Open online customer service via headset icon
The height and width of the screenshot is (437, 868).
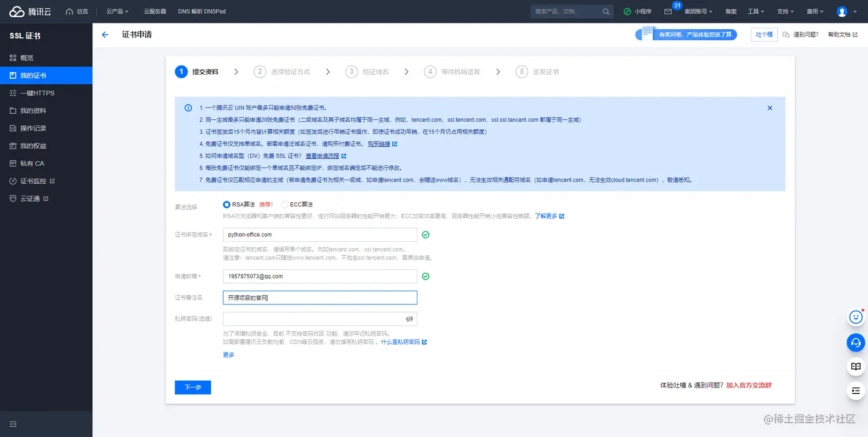[x=855, y=342]
